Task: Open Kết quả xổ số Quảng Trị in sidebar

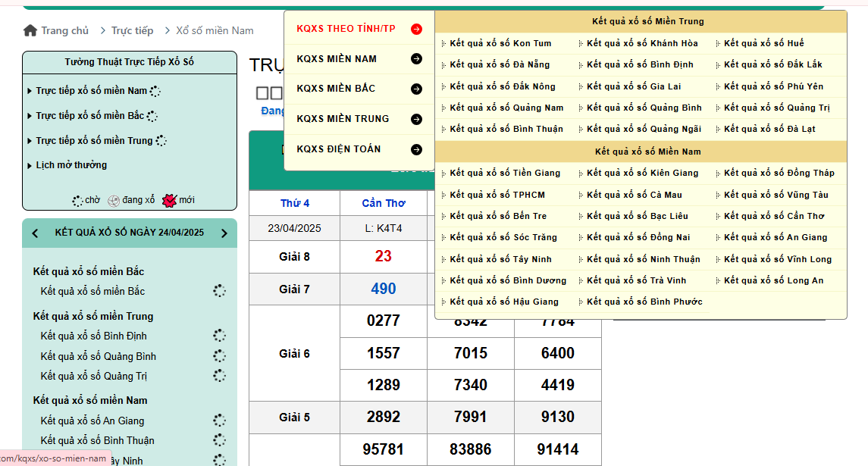Action: pos(93,377)
